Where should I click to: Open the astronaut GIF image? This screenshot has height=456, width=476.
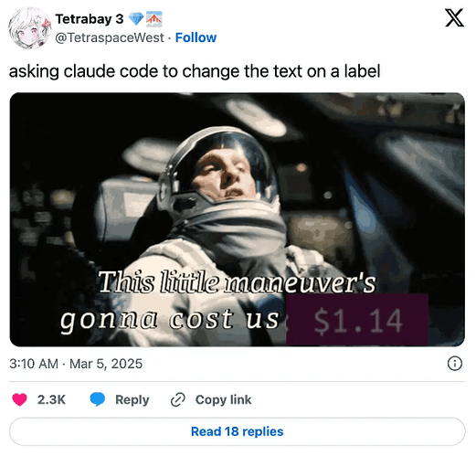coord(238,219)
